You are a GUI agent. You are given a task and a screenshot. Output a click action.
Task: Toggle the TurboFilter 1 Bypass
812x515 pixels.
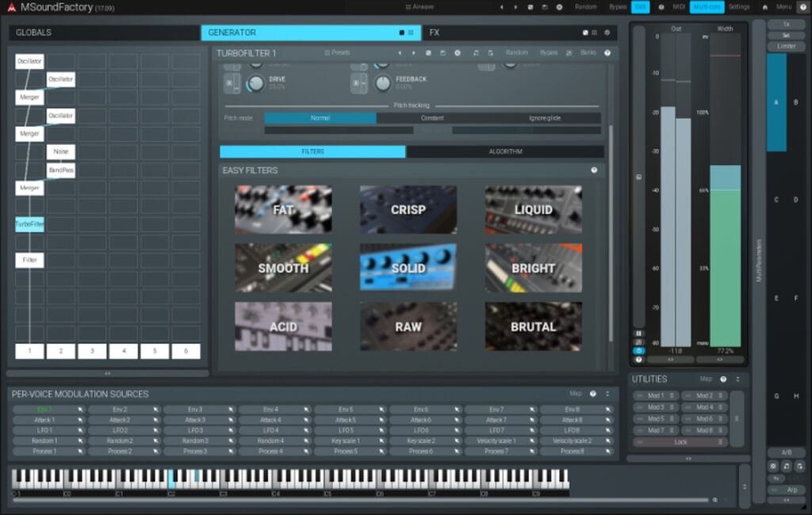click(x=549, y=53)
